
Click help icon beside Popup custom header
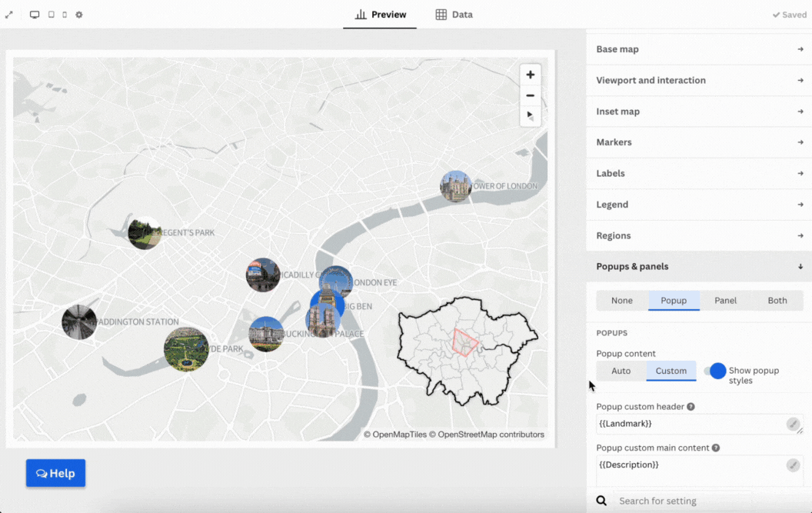click(691, 407)
